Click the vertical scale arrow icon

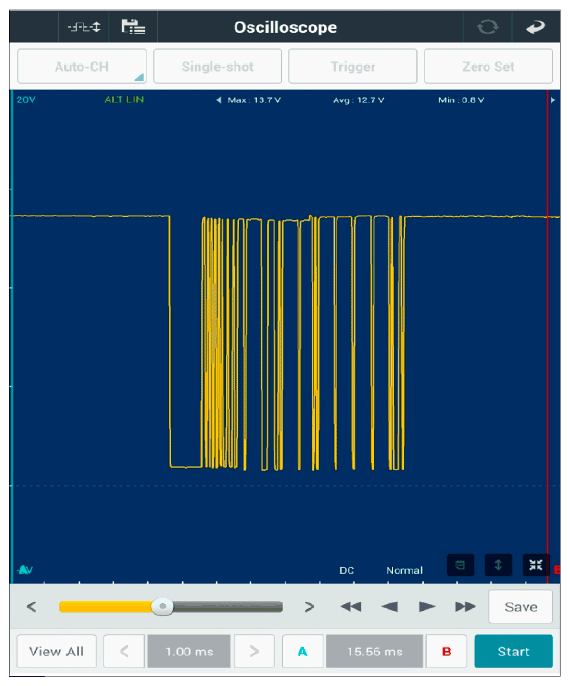[x=498, y=565]
